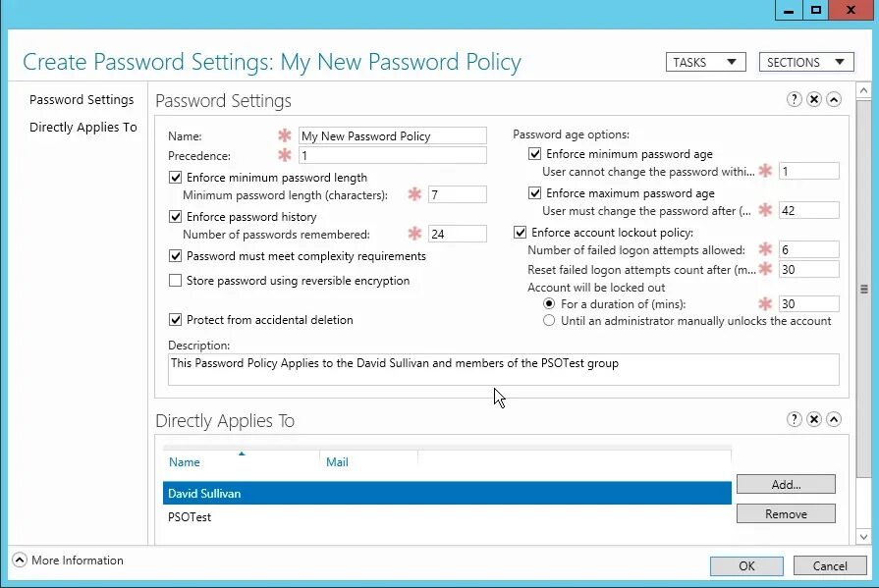Maximize the Create Password Settings window

click(815, 10)
